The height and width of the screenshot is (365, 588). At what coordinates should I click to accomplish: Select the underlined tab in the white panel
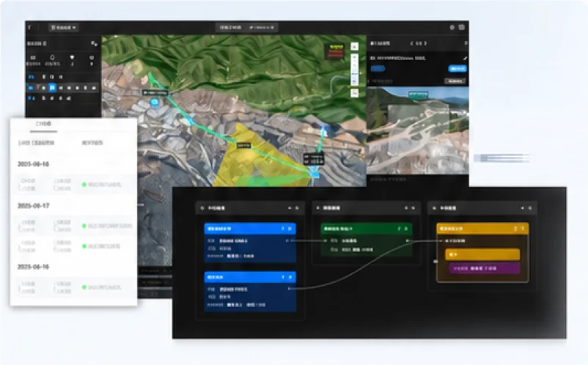coord(43,124)
